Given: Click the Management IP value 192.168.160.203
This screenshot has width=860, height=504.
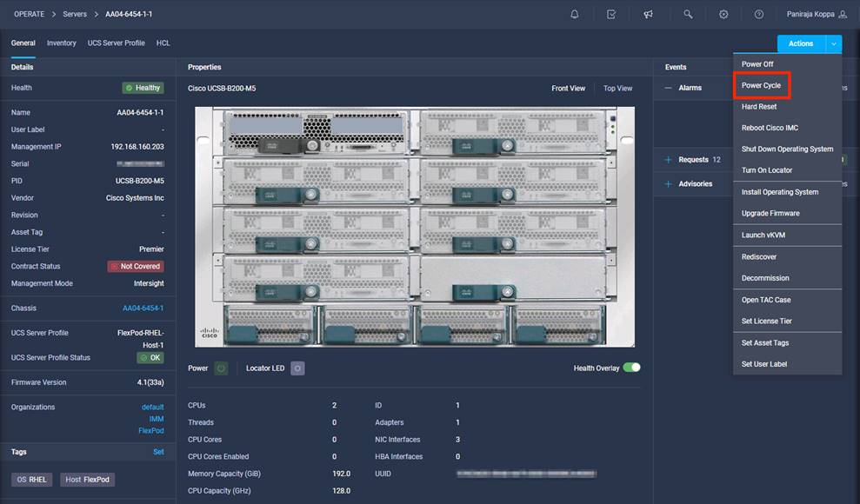Looking at the screenshot, I should pos(137,147).
